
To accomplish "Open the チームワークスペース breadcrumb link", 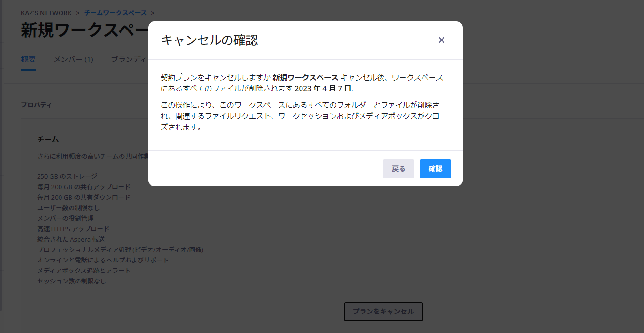I will tap(116, 13).
